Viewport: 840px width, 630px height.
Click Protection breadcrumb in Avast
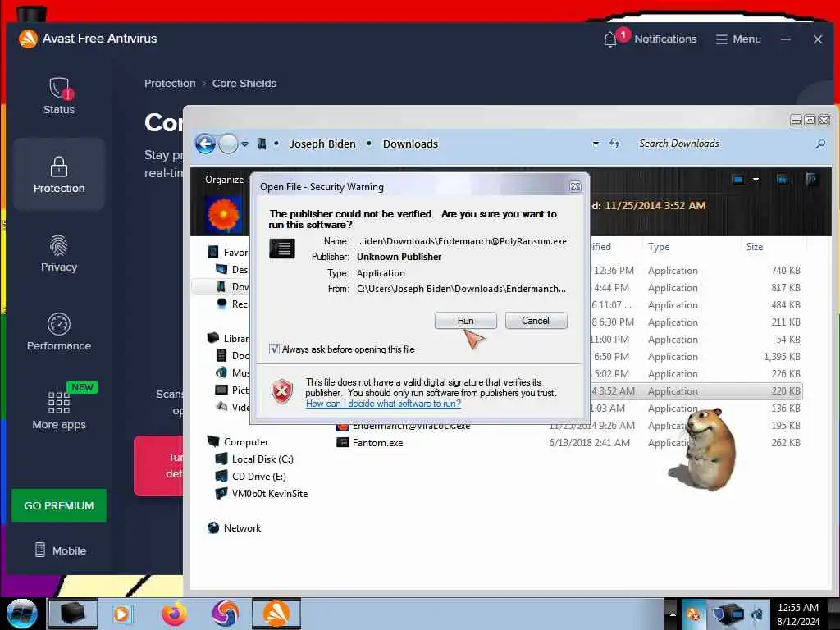tap(170, 83)
